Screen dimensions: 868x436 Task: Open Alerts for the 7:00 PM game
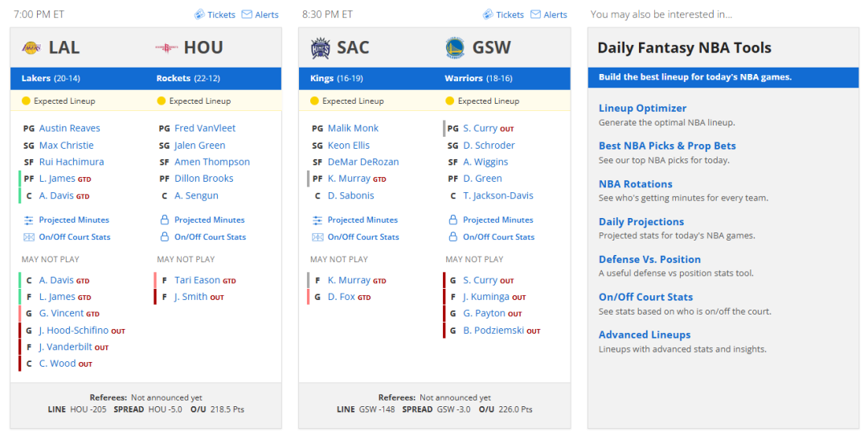(267, 15)
